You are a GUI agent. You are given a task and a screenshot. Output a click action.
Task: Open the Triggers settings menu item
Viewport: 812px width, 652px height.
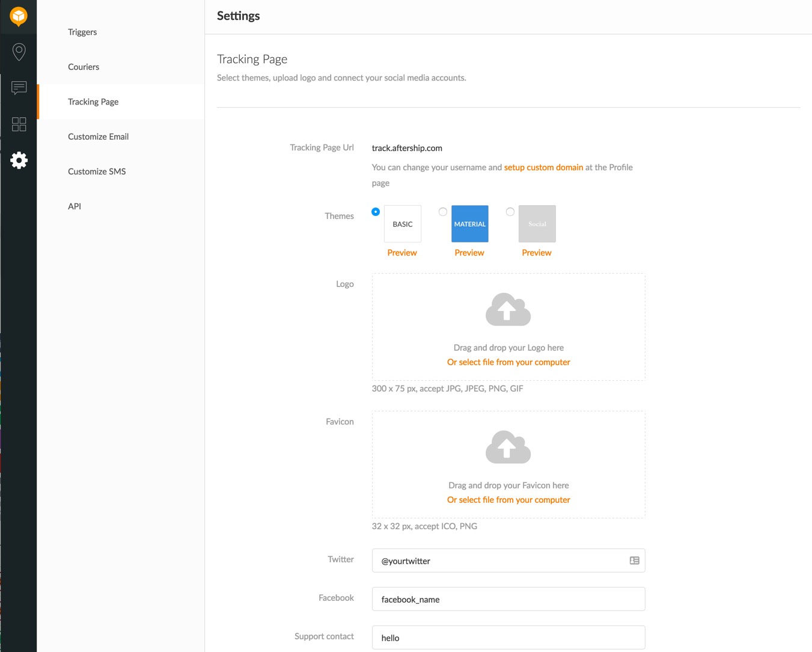click(82, 32)
